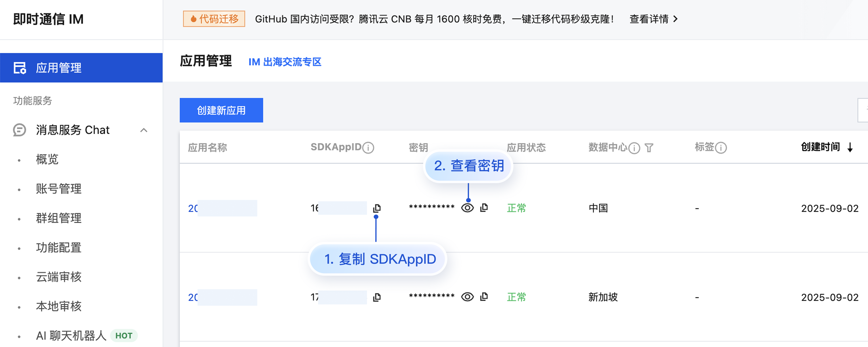Screen dimensions: 868x347
Task: Reveal secret key for the Singapore app
Action: click(467, 297)
